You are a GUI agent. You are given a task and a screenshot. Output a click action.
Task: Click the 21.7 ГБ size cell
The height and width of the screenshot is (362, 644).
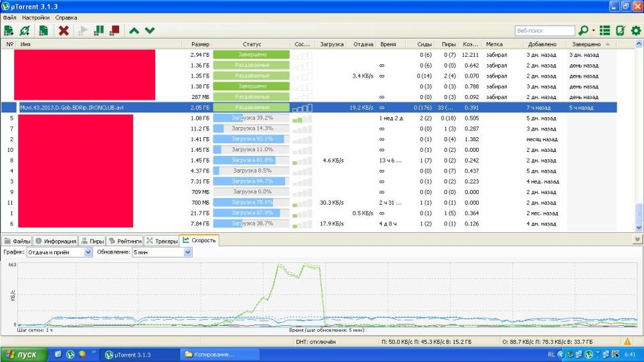pos(200,213)
